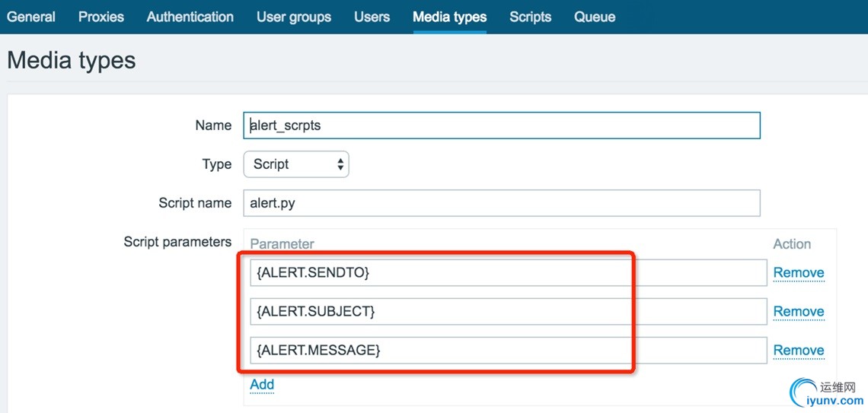The height and width of the screenshot is (413, 868).
Task: Click the Media types tab
Action: [450, 17]
